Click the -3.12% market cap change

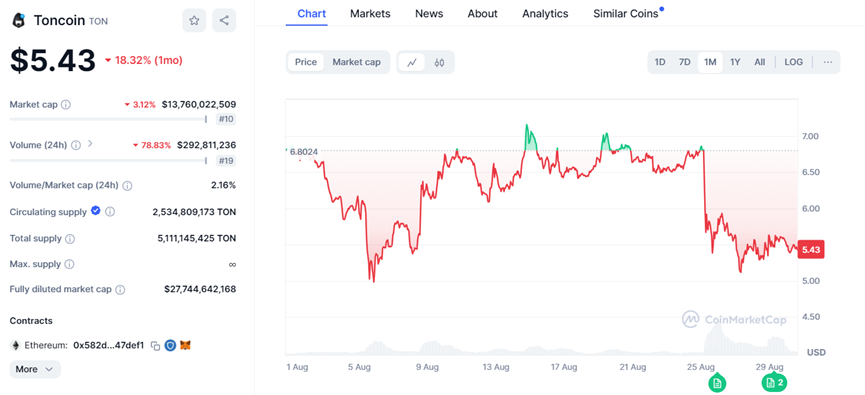coord(140,104)
